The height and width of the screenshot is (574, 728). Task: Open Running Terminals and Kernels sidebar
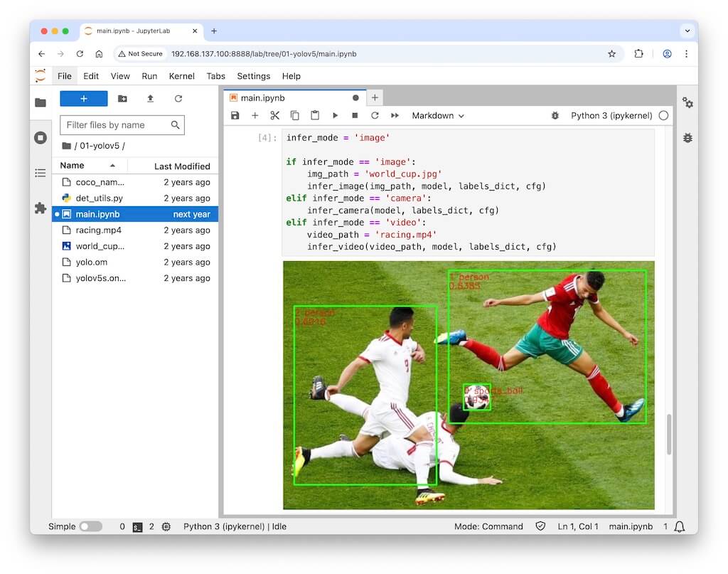point(41,137)
